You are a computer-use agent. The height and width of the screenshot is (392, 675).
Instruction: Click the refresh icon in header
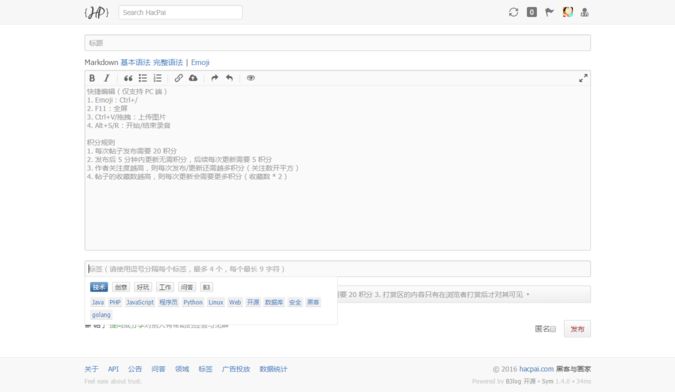pyautogui.click(x=514, y=12)
